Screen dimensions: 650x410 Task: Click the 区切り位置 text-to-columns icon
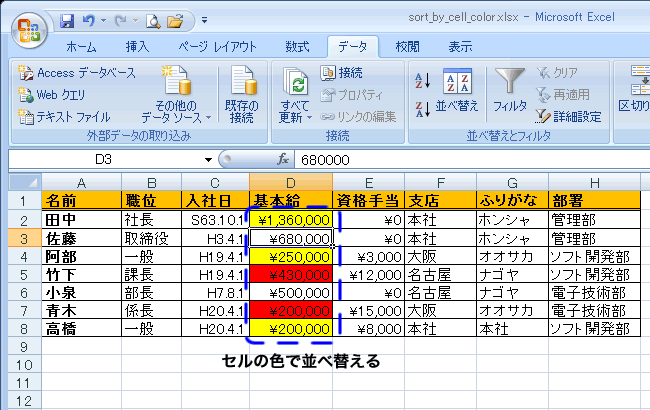(640, 80)
